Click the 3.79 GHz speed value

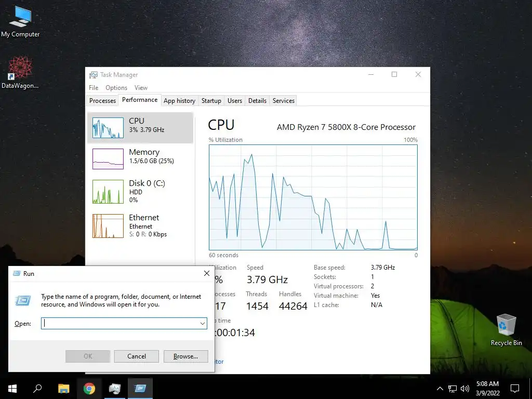268,280
